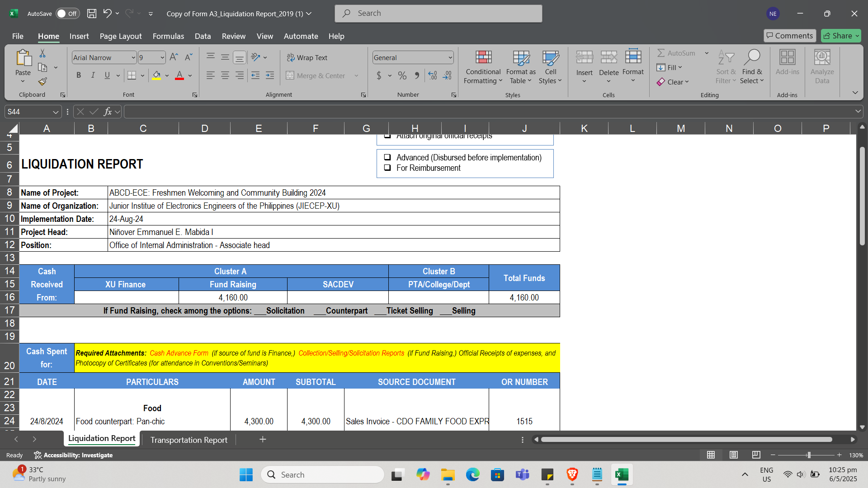
Task: Apply yellow Fill Color swatch
Action: click(156, 75)
